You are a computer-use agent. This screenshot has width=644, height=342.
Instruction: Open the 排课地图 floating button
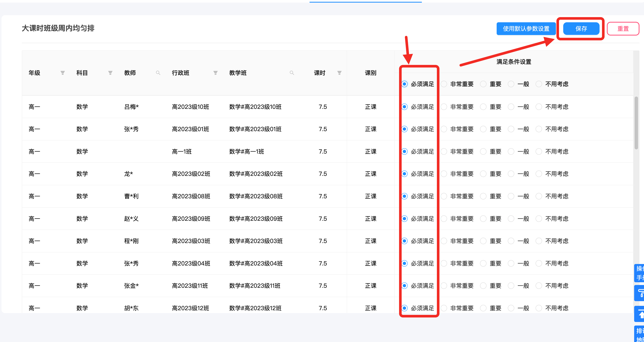639,334
